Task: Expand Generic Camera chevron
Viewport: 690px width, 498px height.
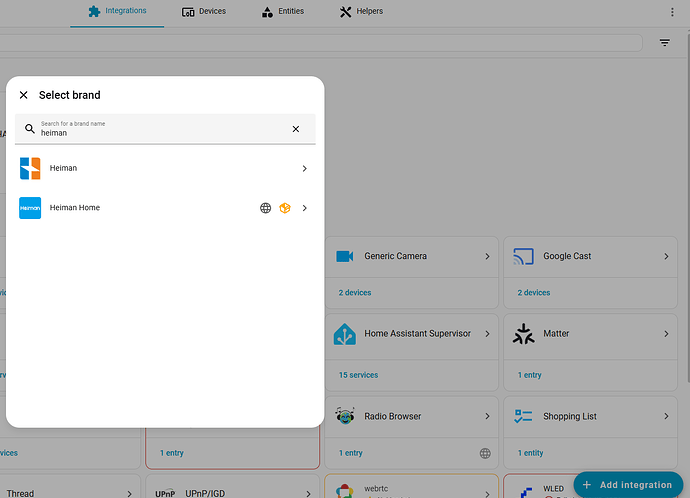Action: click(487, 256)
